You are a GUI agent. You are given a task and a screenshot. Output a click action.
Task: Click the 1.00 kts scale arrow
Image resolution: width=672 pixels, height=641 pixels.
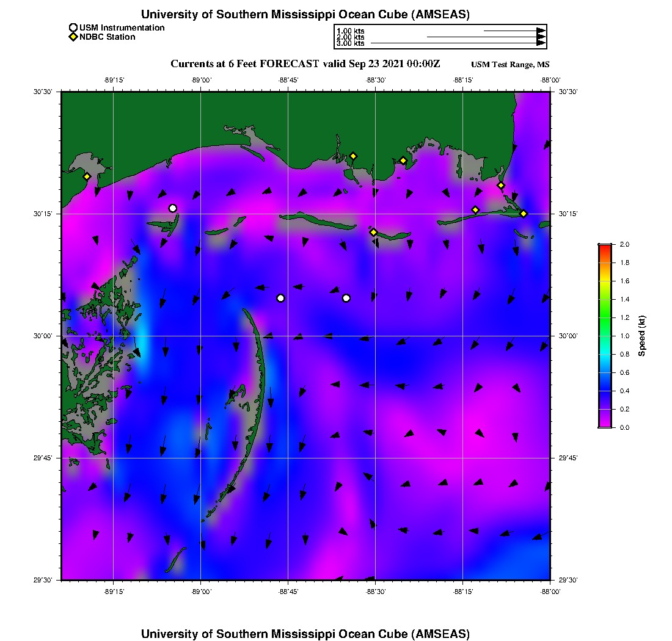click(x=514, y=30)
